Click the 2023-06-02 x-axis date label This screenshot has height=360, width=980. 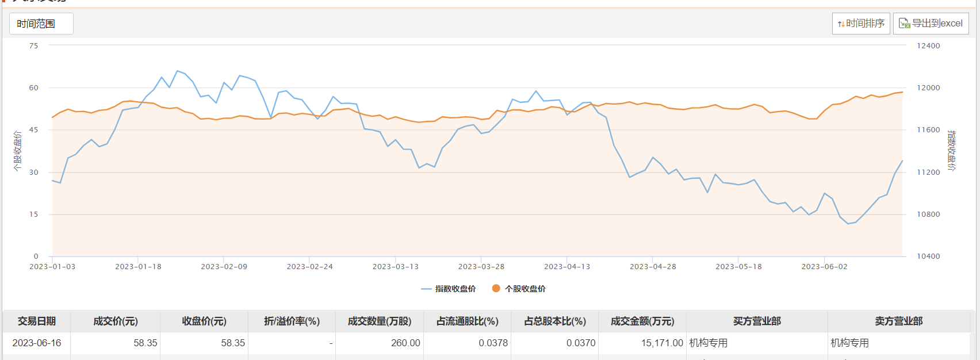pos(824,267)
